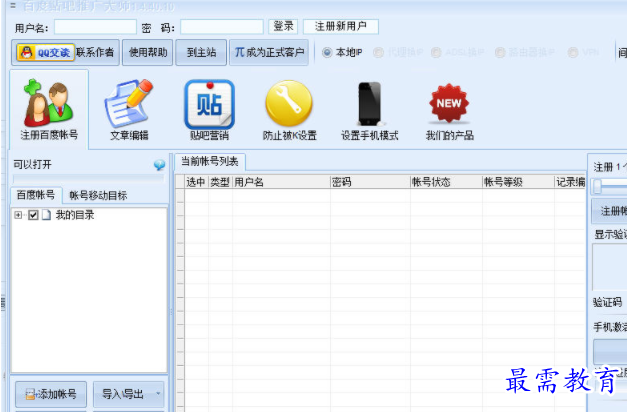
Task: Open the 贴吧营销 module
Action: point(209,109)
